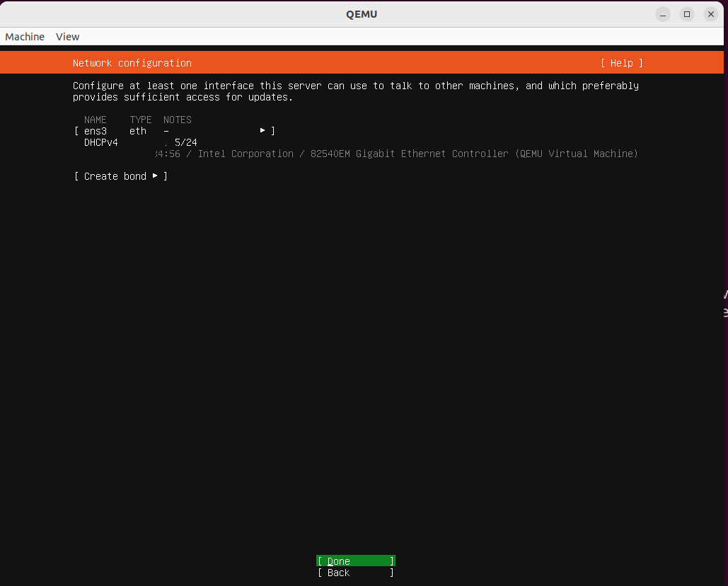Screen dimensions: 728x586
Task: Click the Network configuration title bar
Action: 132,63
